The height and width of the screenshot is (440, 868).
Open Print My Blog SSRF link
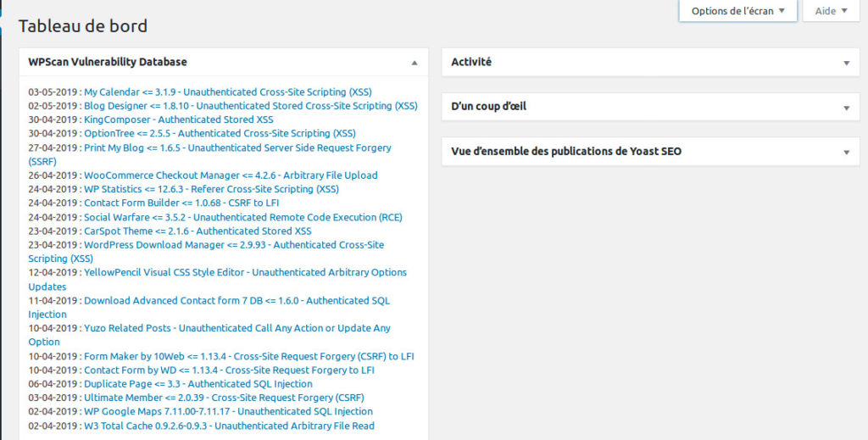[x=237, y=148]
